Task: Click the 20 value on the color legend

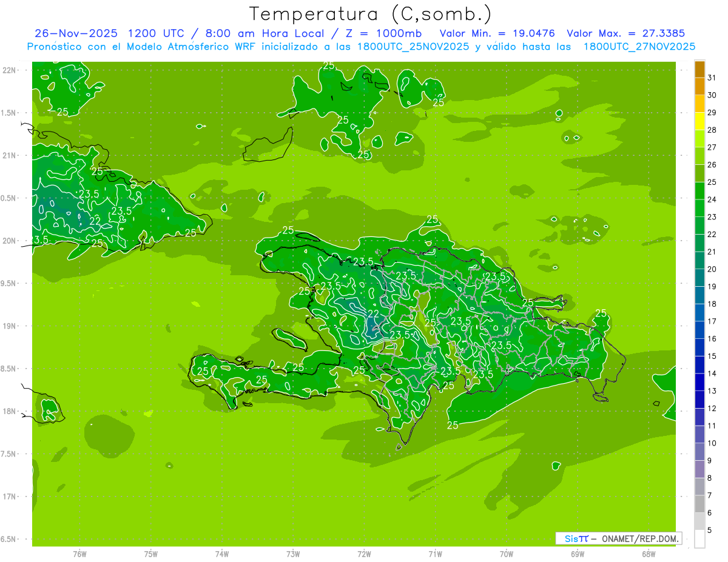Action: point(712,269)
